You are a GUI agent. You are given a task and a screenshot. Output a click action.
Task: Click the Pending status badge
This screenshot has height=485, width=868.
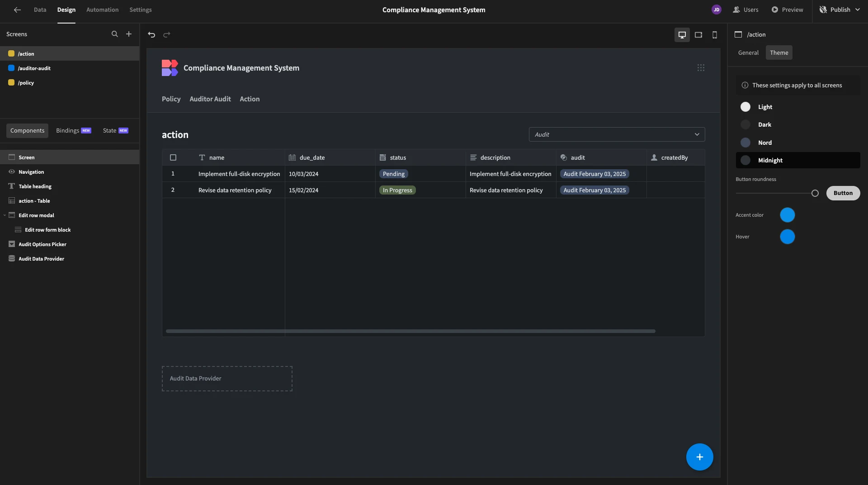point(393,174)
